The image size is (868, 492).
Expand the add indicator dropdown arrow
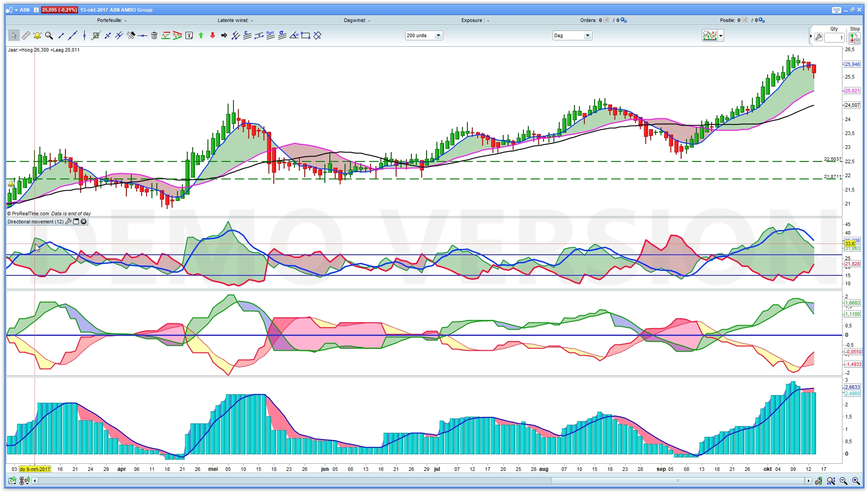coord(721,35)
